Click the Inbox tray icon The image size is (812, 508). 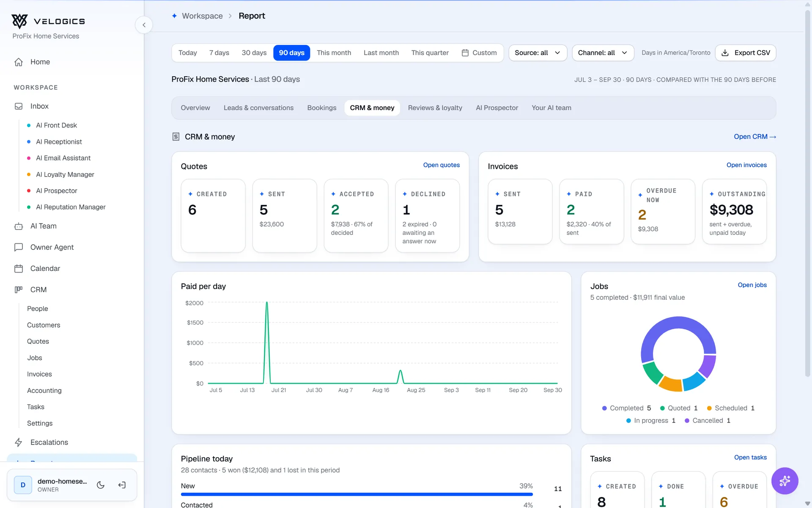coord(19,106)
